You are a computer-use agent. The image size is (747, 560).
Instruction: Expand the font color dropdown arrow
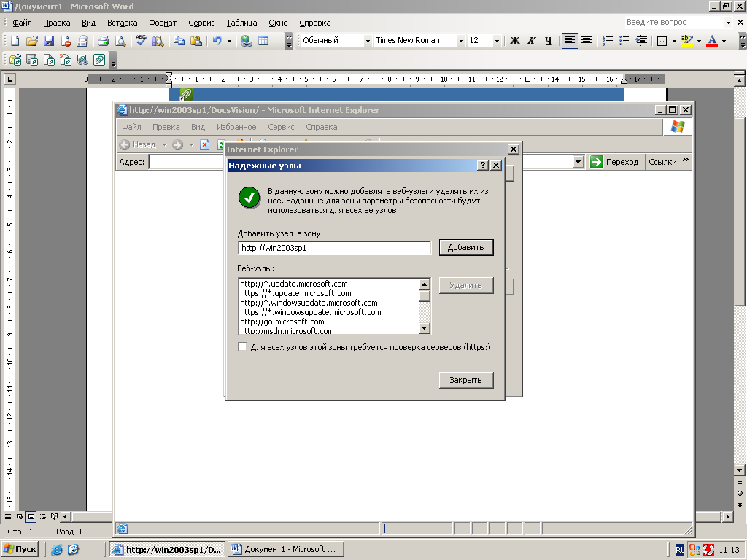[x=724, y=41]
